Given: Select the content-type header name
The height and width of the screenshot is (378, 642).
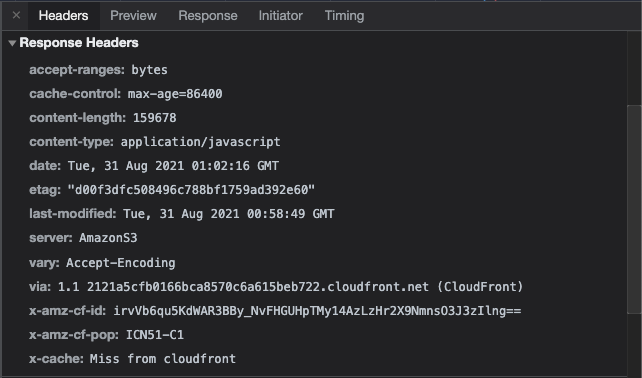Looking at the screenshot, I should pyautogui.click(x=71, y=142).
